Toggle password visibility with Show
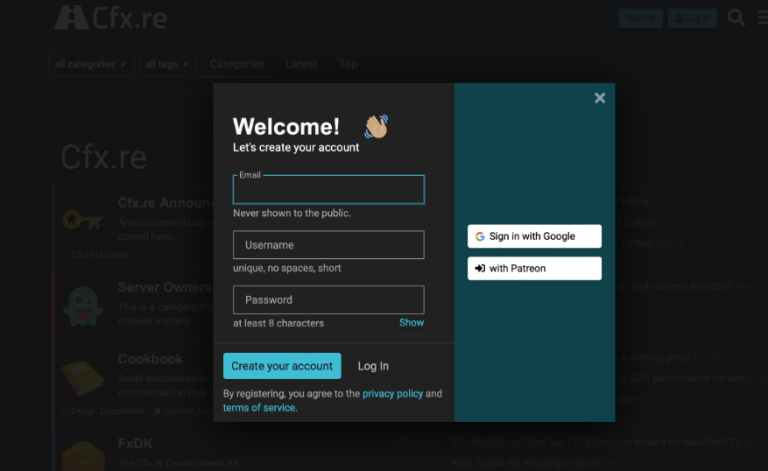This screenshot has height=471, width=768. (411, 323)
